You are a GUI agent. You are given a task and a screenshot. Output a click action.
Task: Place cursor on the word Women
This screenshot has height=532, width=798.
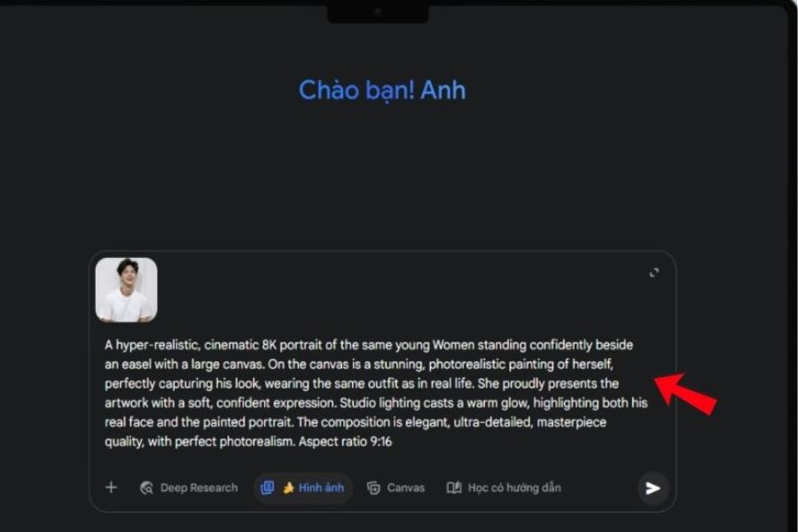point(454,345)
